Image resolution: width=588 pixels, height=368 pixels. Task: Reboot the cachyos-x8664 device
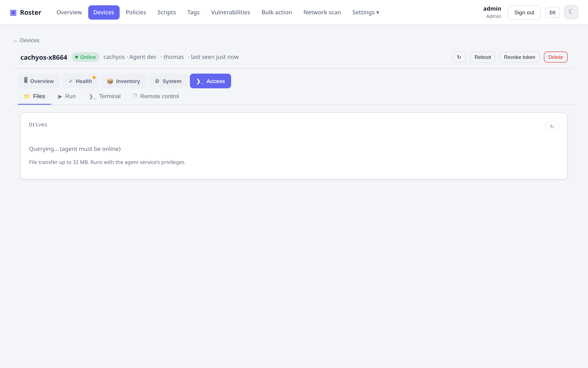pos(483,57)
